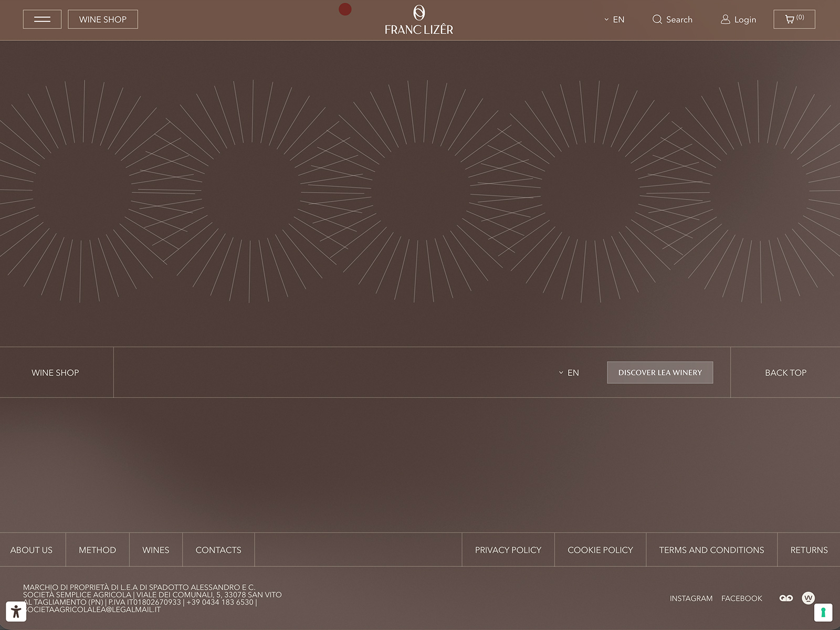Click the header Wine Shop button
Image resolution: width=840 pixels, height=630 pixels.
coord(103,19)
